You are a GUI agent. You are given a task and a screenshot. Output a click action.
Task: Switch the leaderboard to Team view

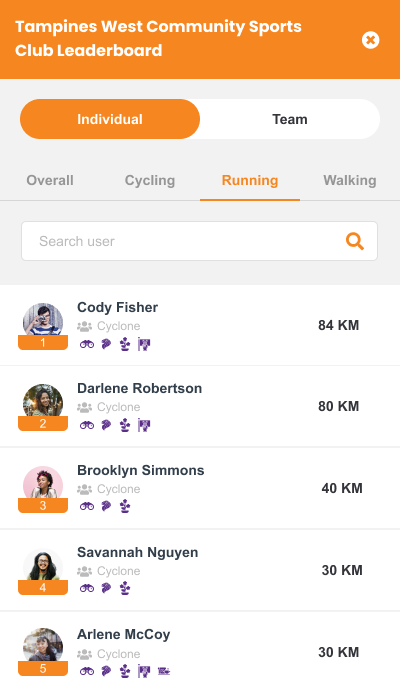[x=290, y=119]
